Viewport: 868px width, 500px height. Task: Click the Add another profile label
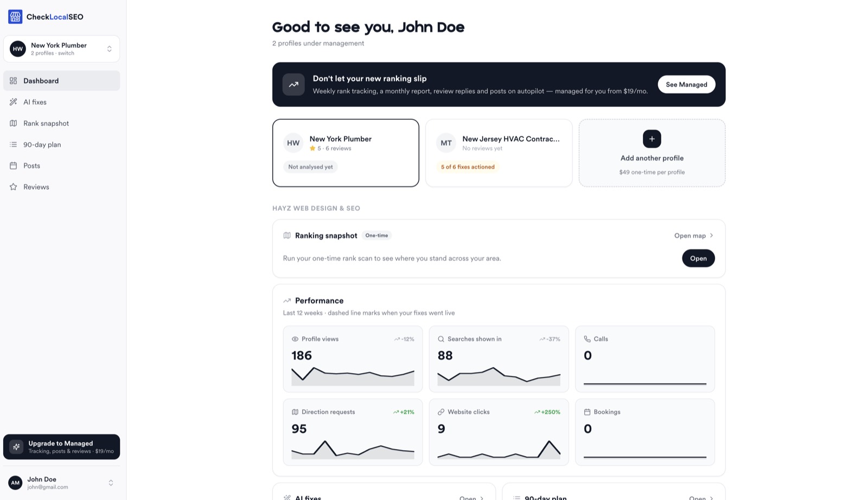tap(652, 158)
